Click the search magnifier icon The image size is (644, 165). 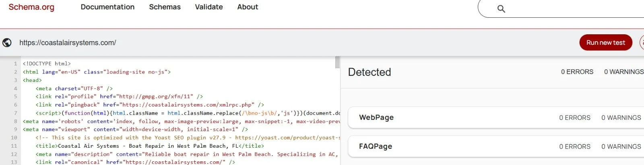[x=501, y=8]
